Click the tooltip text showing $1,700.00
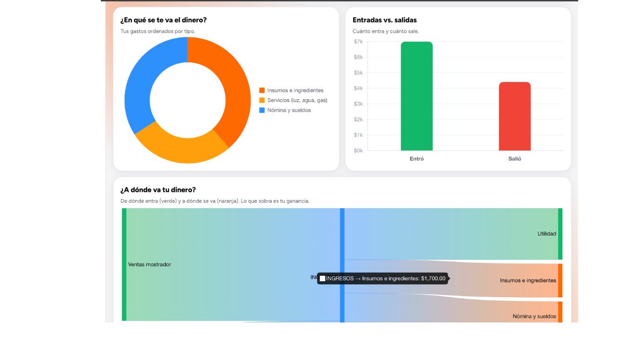The height and width of the screenshot is (338, 644). coord(386,278)
